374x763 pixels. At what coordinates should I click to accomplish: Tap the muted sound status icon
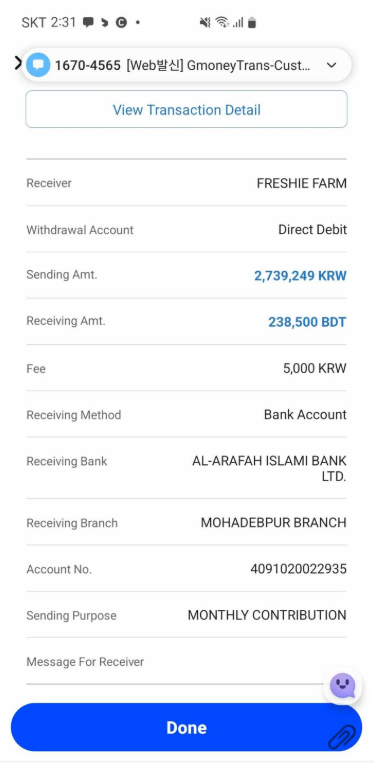[205, 22]
